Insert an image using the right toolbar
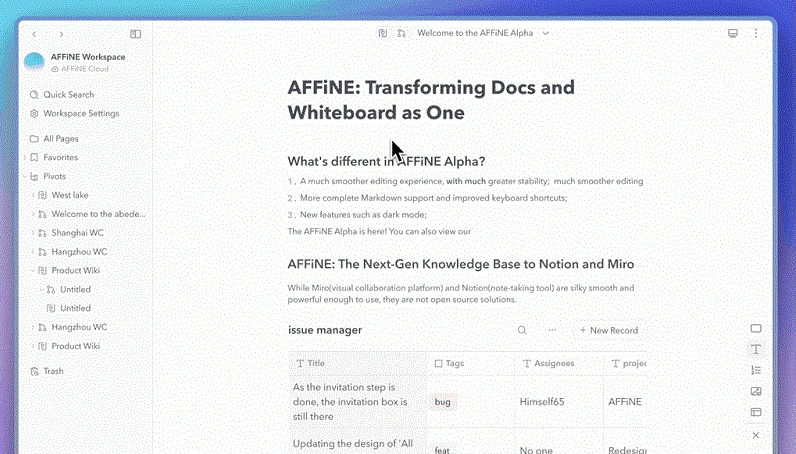Screen dimensions: 796x454 click(x=756, y=391)
